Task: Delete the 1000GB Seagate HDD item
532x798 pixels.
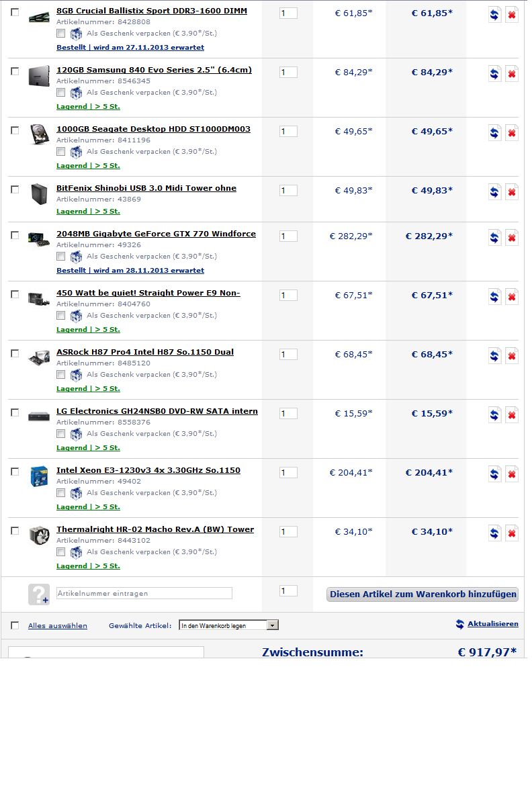Action: tap(512, 133)
